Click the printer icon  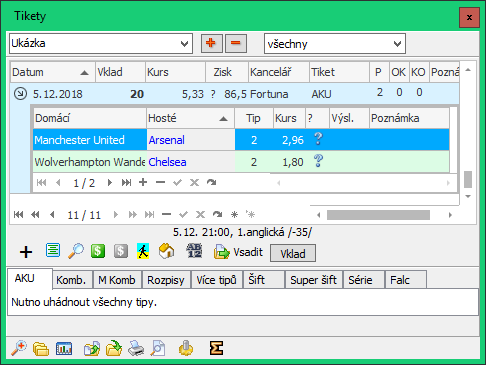click(x=136, y=348)
